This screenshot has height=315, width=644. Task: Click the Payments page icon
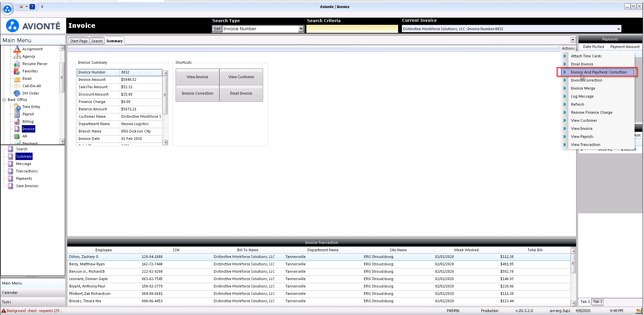(x=11, y=178)
